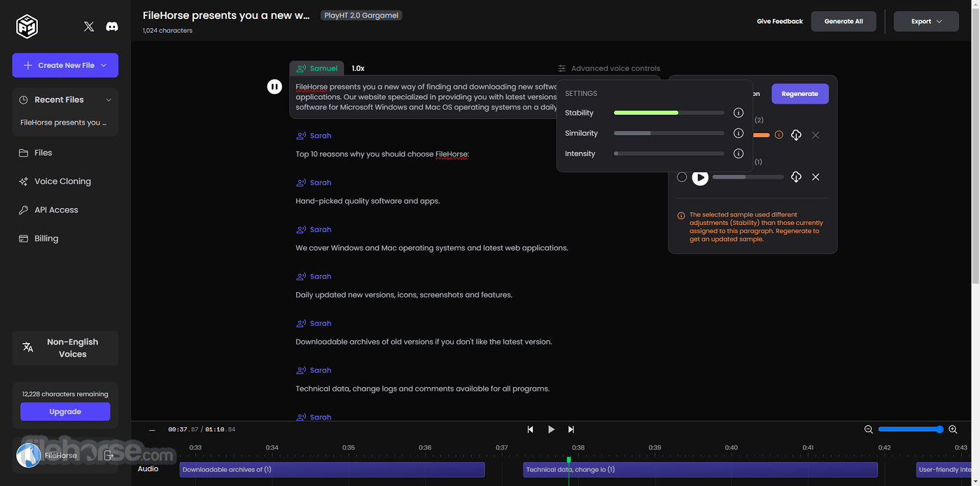Download the orange-bar sample
The height and width of the screenshot is (486, 980).
[x=796, y=135]
